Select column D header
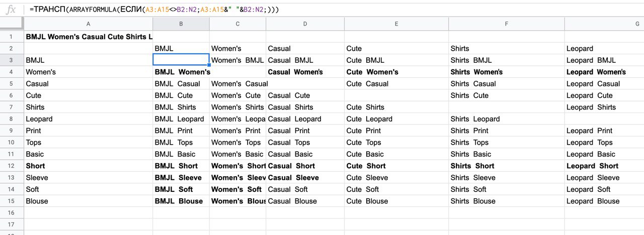Screen dimensions: 644x235 [x=305, y=24]
